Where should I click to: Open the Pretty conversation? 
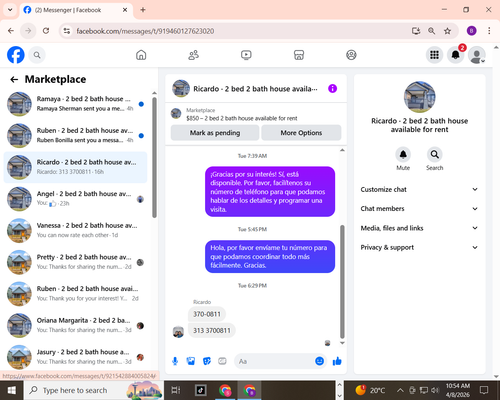click(x=75, y=262)
